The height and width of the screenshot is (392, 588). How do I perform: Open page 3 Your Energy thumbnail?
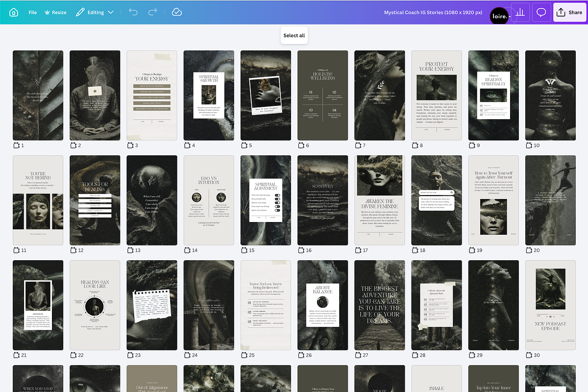click(x=152, y=95)
